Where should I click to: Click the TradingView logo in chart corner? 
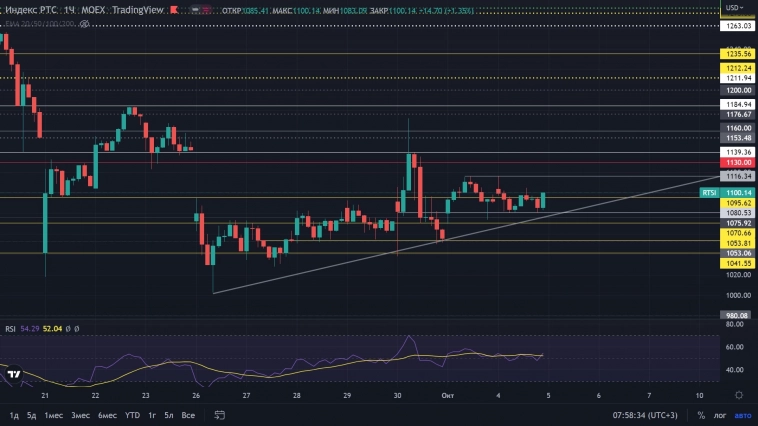pos(14,376)
